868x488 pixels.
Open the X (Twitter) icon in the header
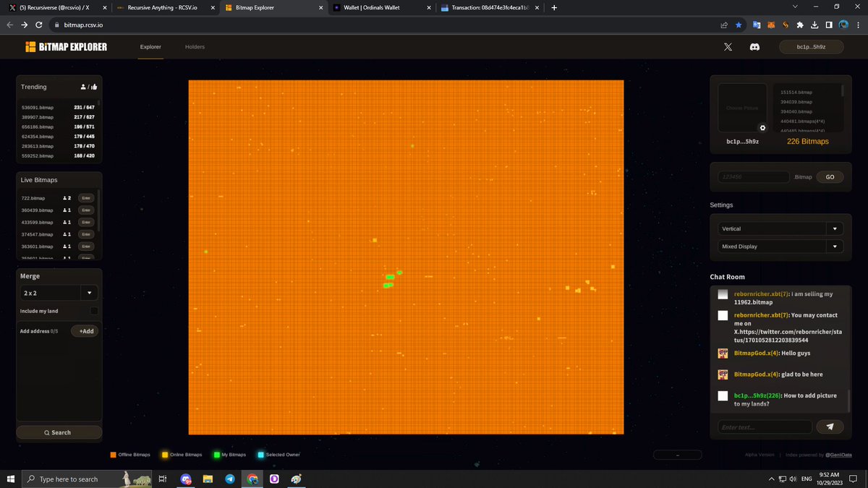[727, 46]
